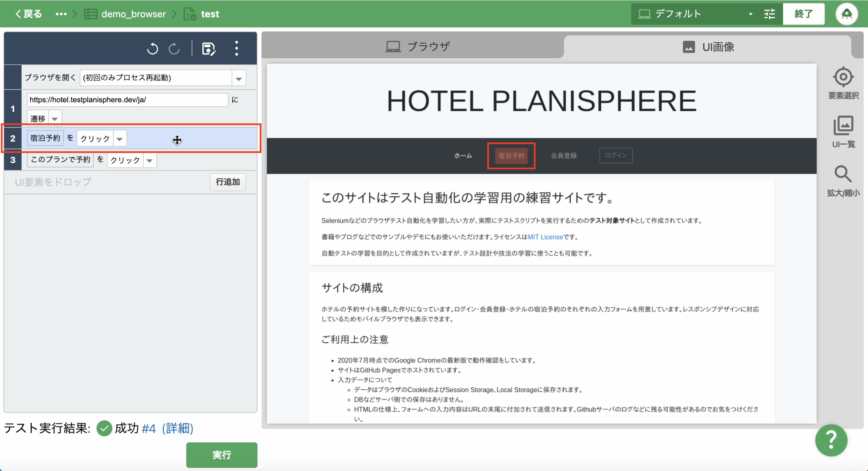Click the move cursor handle on step 2
Viewport: 868px width, 471px height.
pyautogui.click(x=177, y=140)
